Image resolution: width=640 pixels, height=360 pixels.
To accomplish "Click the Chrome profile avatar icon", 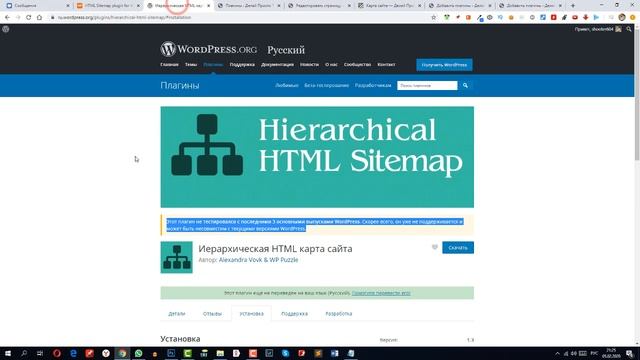I will (622, 18).
